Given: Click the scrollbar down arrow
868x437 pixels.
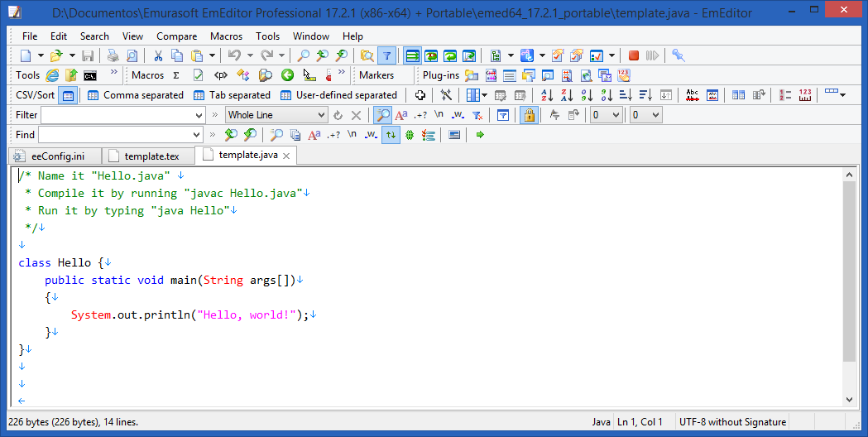Looking at the screenshot, I should point(850,400).
